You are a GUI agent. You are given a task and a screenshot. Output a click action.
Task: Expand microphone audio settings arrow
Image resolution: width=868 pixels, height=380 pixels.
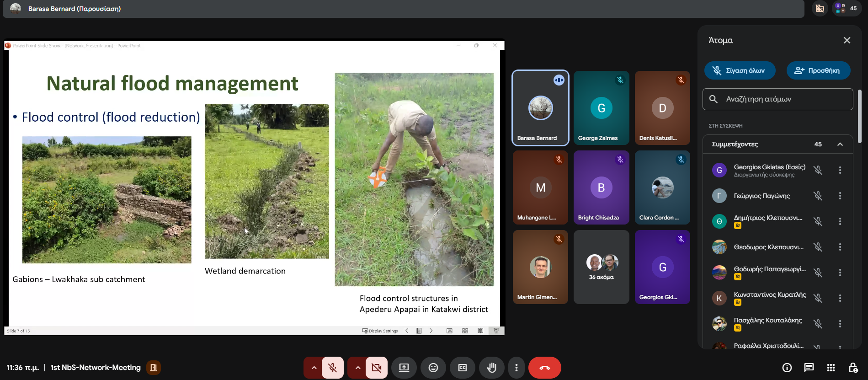314,368
